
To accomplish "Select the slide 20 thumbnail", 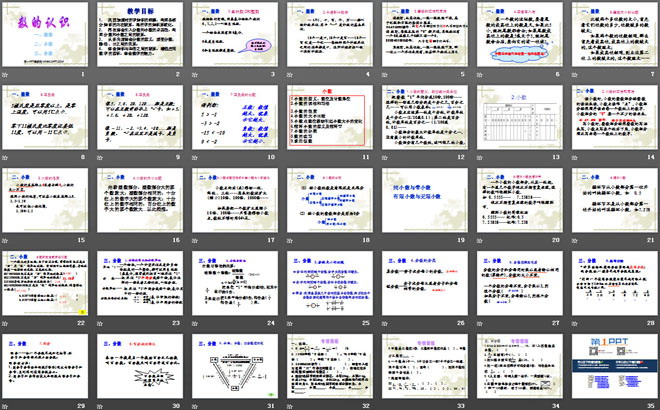I will click(520, 200).
